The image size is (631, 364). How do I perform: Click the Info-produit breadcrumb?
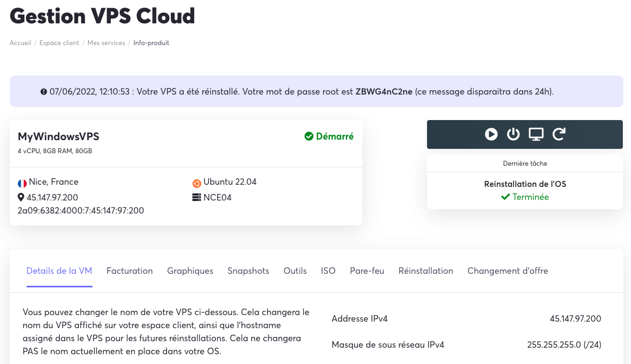pyautogui.click(x=151, y=43)
